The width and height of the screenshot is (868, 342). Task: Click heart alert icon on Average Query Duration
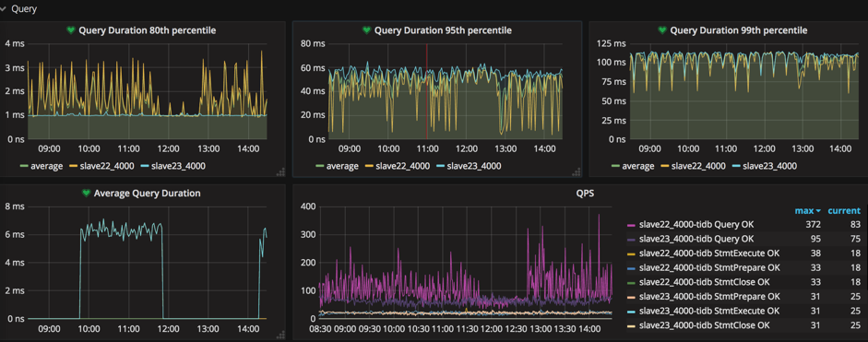86,194
